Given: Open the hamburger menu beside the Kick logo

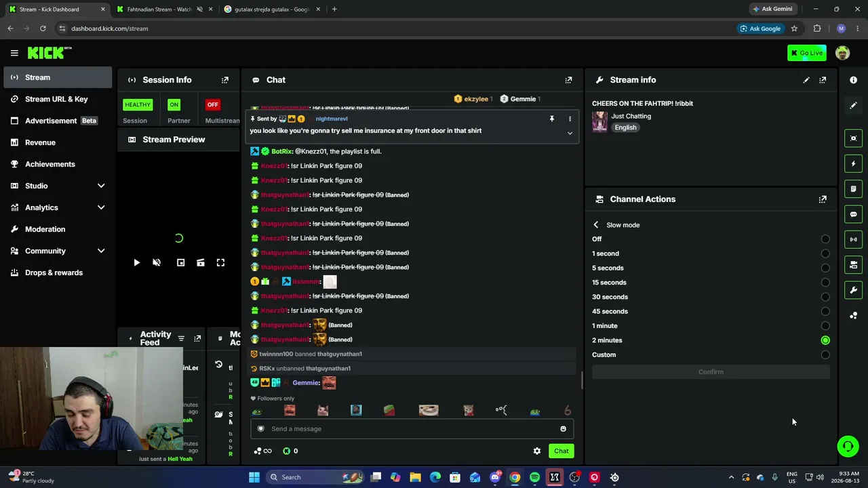Looking at the screenshot, I should point(14,53).
